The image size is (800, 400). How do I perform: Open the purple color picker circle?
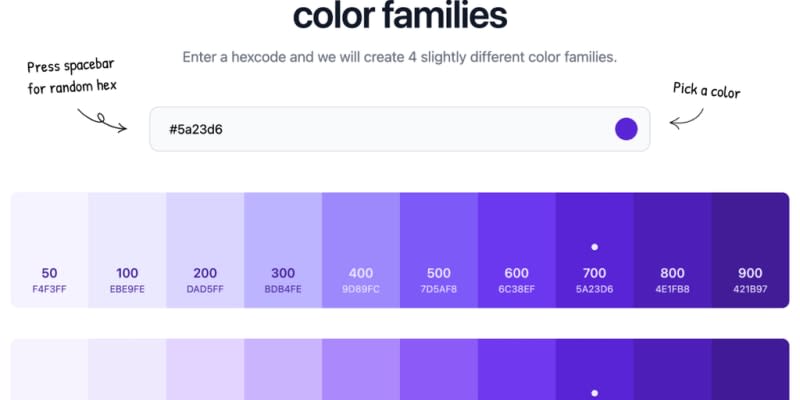click(626, 129)
